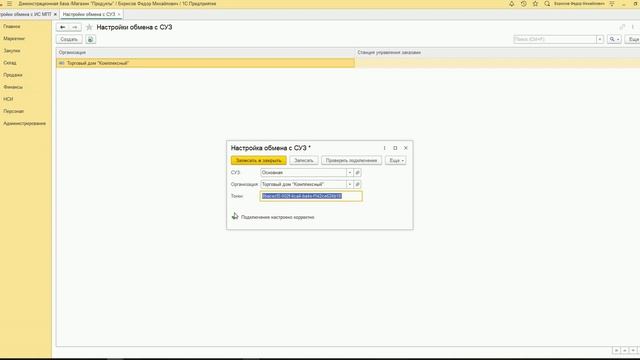This screenshot has width=640, height=360.
Task: Click into the Токен input field
Action: point(311,196)
